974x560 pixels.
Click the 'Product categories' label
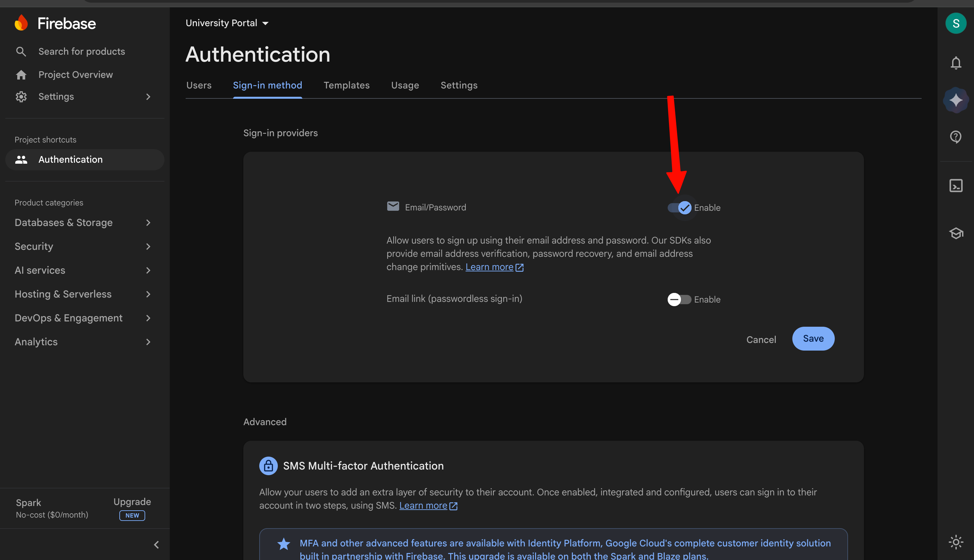click(x=49, y=203)
